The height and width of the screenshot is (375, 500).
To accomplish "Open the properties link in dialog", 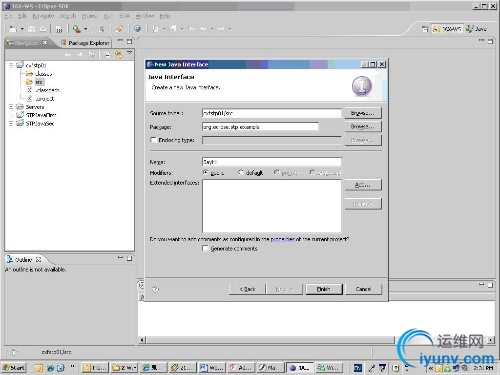I will click(283, 239).
